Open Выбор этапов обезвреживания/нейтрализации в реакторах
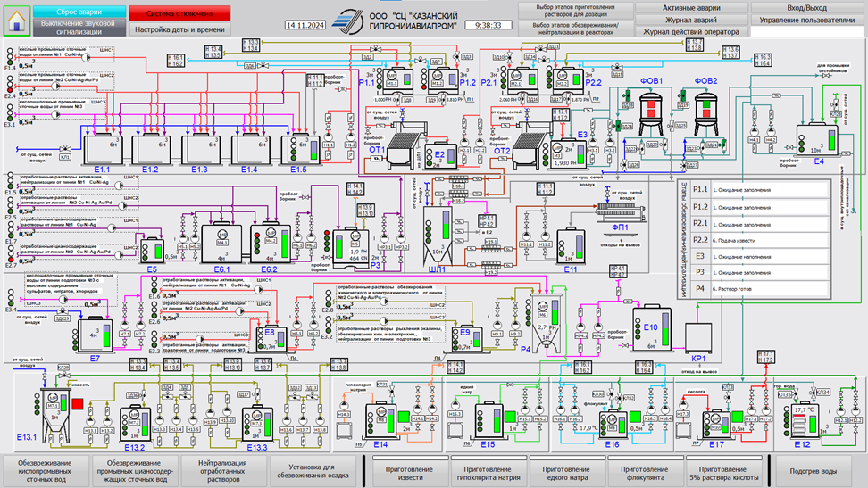 576,29
